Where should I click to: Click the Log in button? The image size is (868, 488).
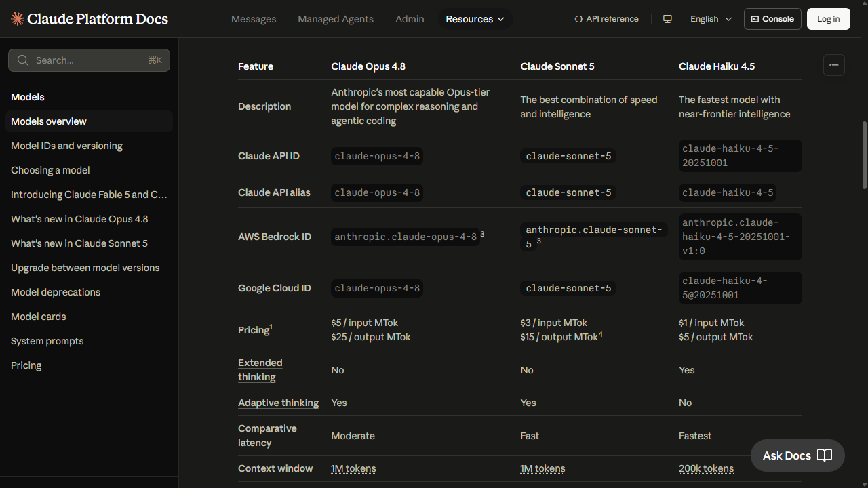(828, 19)
